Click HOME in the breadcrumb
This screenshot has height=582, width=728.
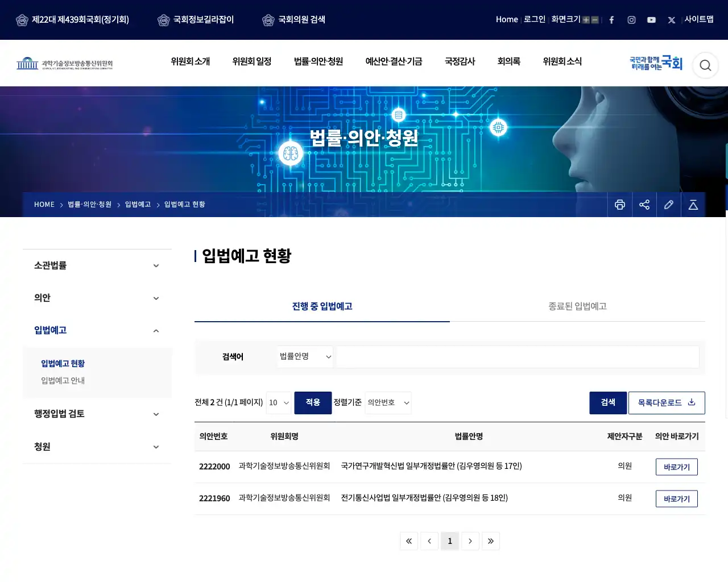point(44,205)
